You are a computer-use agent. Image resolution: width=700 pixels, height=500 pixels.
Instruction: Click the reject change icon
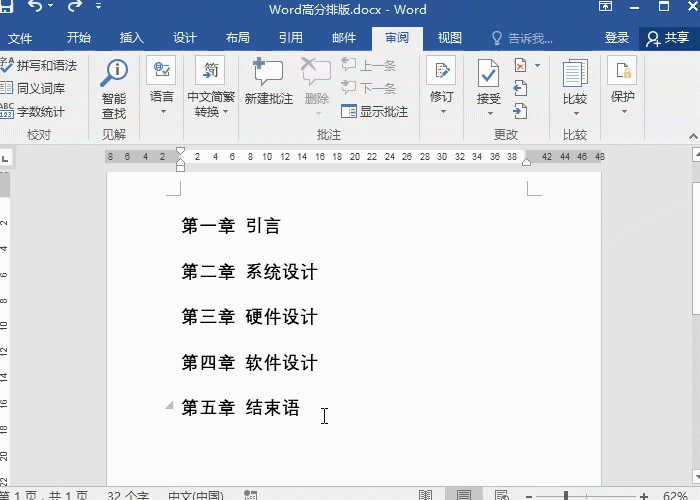coord(521,66)
